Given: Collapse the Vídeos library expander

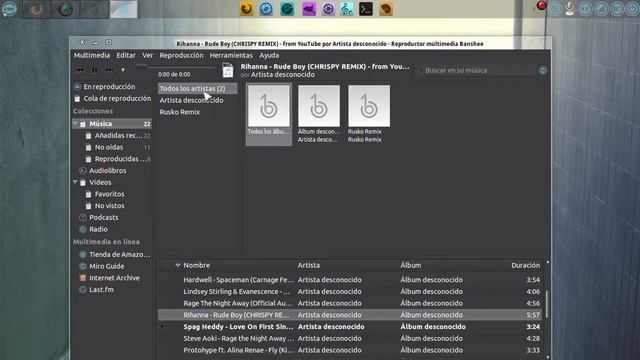Looking at the screenshot, I should pyautogui.click(x=75, y=182).
